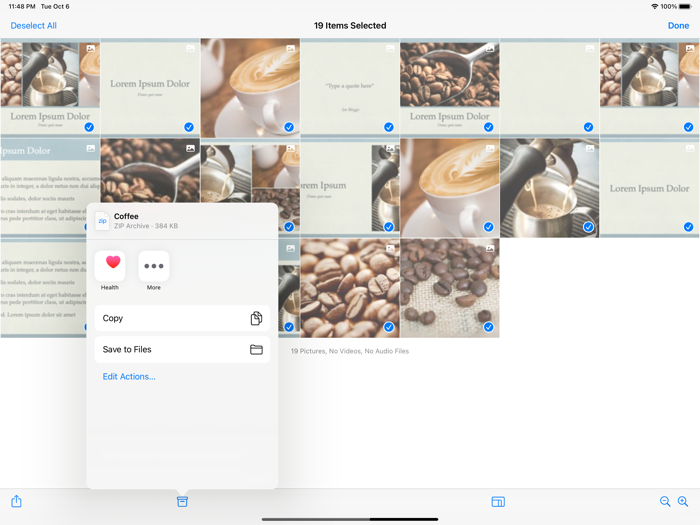700x525 pixels.
Task: Click the Wi-Fi icon in status bar
Action: click(654, 7)
